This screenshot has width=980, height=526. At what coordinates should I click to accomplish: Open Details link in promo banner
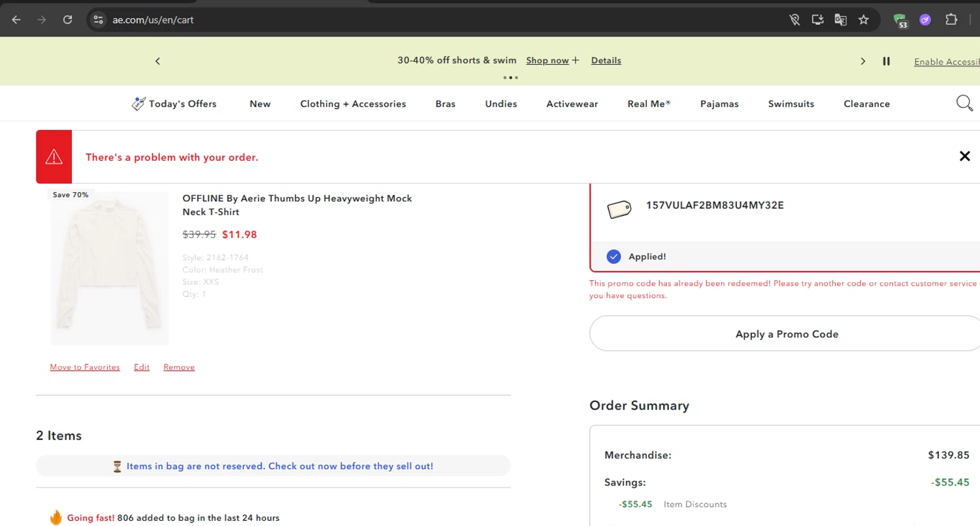(606, 60)
